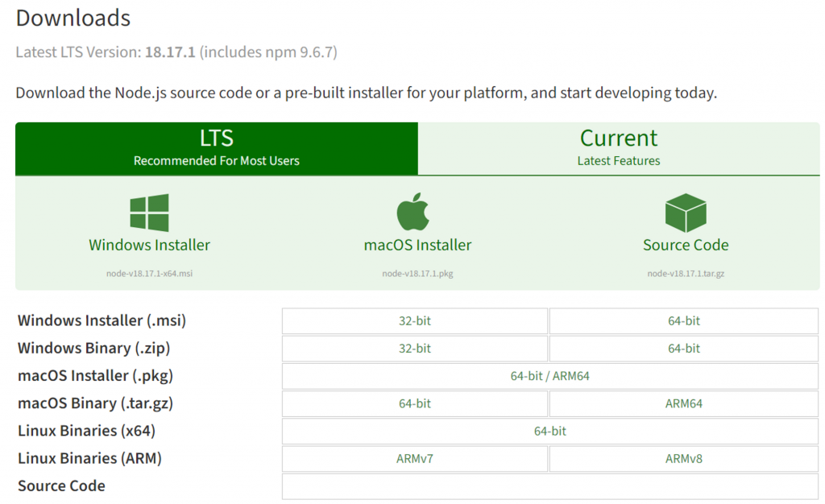
Task: Click the Apple logo icon
Action: [413, 212]
